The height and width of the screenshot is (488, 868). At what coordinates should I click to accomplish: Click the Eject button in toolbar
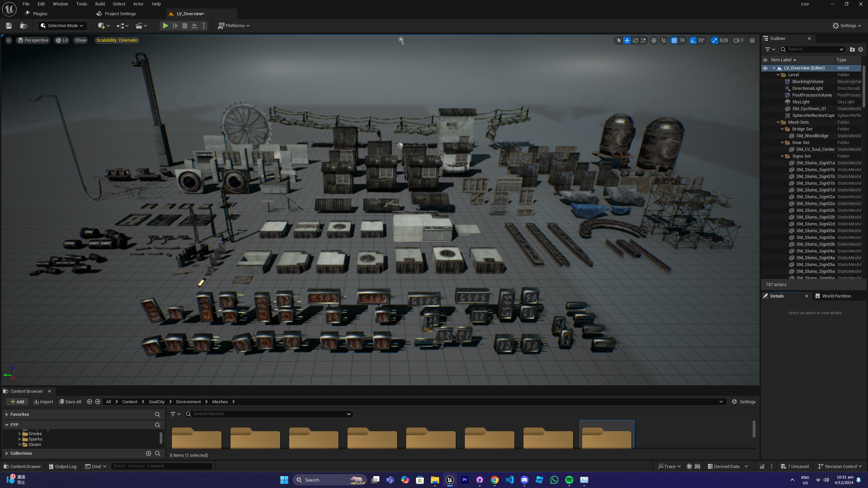point(194,26)
